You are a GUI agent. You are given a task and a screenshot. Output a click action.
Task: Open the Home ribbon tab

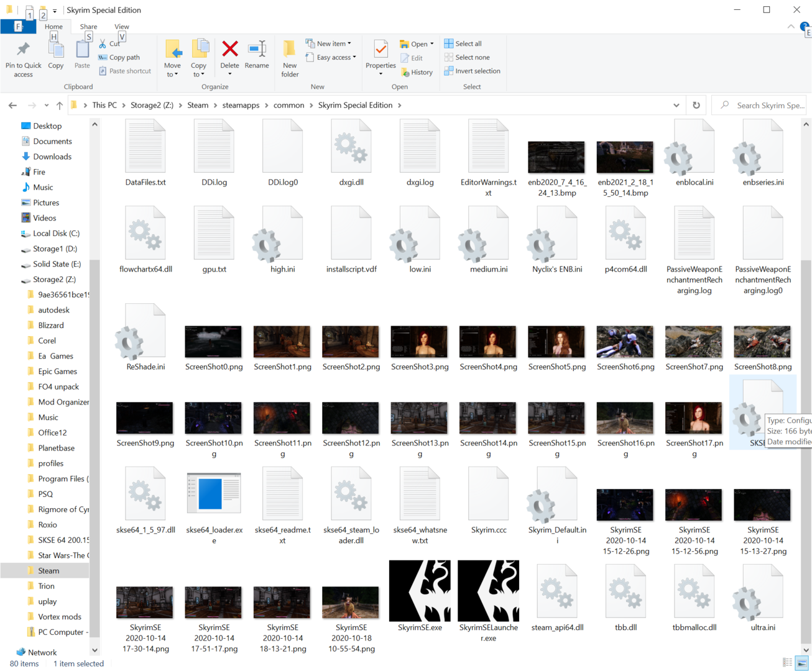[x=53, y=27]
